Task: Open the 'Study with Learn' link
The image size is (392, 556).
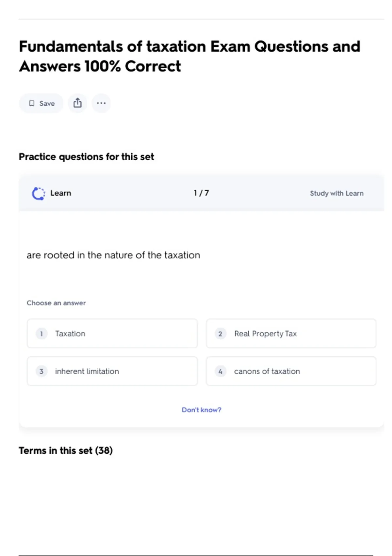Action: tap(336, 193)
